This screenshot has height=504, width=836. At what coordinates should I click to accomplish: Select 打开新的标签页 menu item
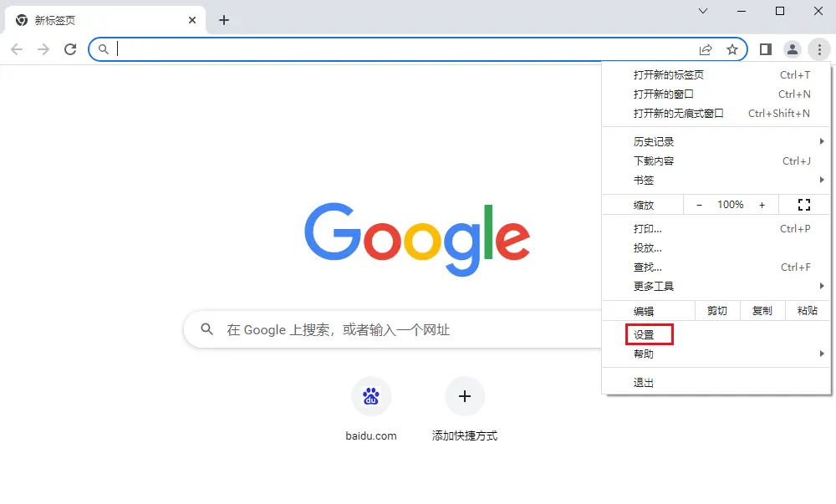click(716, 75)
